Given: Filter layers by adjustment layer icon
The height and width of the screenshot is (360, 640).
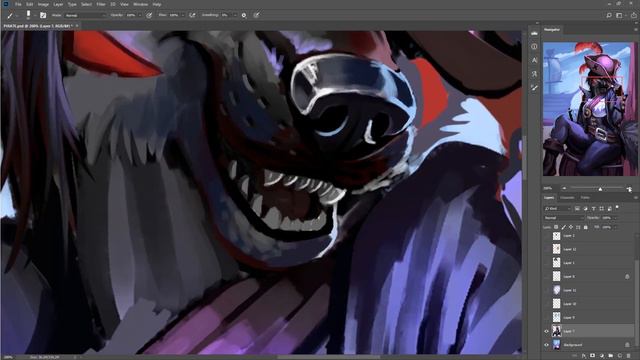Looking at the screenshot, I should point(585,209).
